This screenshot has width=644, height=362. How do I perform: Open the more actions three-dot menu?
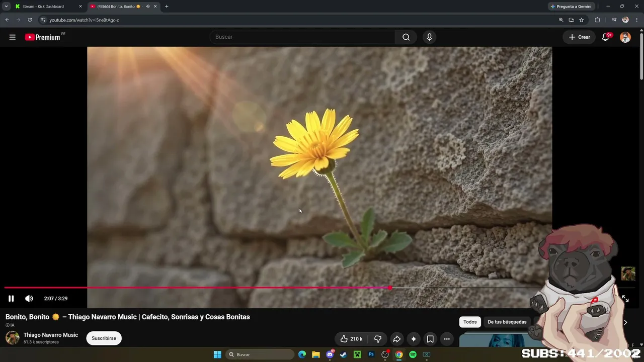(447, 339)
